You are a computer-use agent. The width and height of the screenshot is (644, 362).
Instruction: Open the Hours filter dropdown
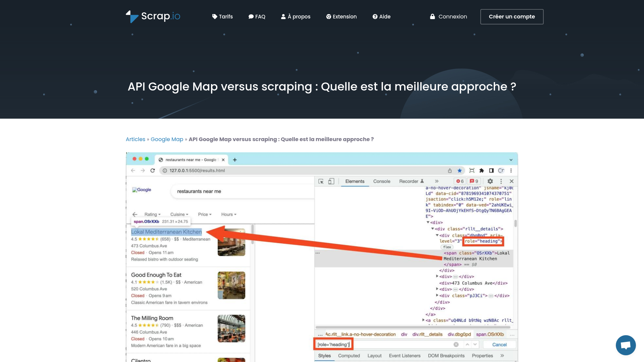pos(229,215)
